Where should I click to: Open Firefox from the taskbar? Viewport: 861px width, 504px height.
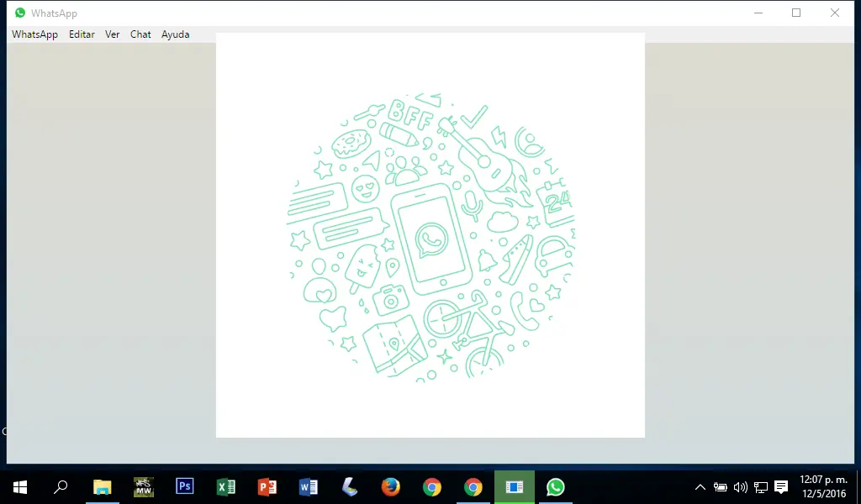point(390,487)
